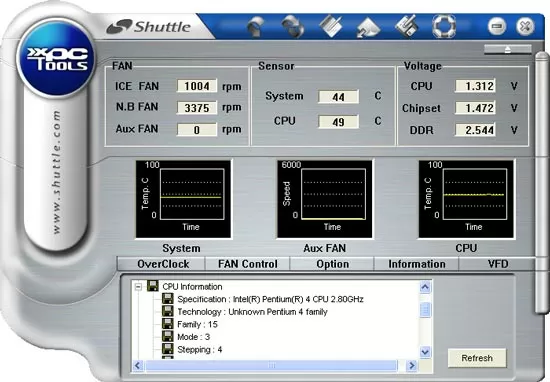Image resolution: width=550 pixels, height=382 pixels.
Task: Open the VFD tab
Action: pos(498,264)
